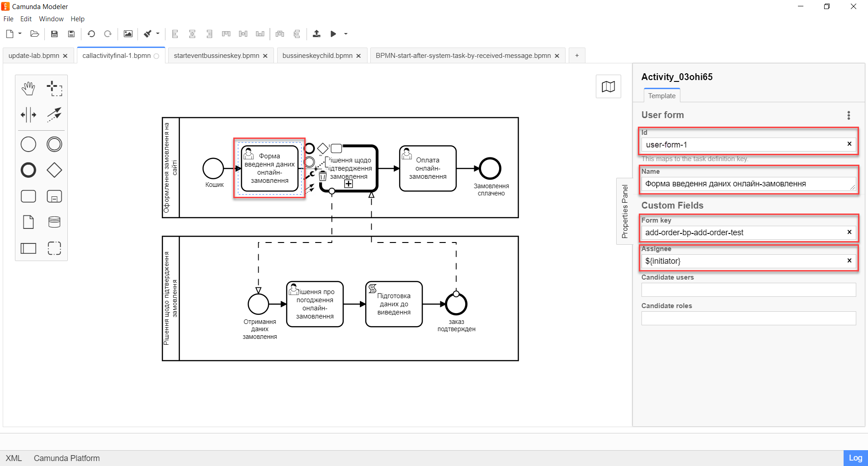Switch to XML view
This screenshot has height=466, width=868.
click(14, 458)
